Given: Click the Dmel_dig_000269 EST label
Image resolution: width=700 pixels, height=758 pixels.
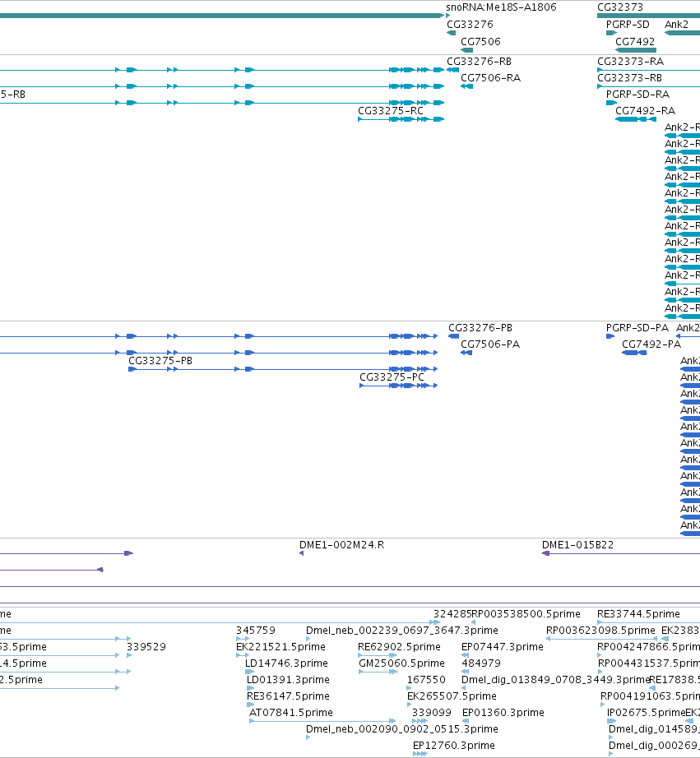Looking at the screenshot, I should tap(654, 746).
